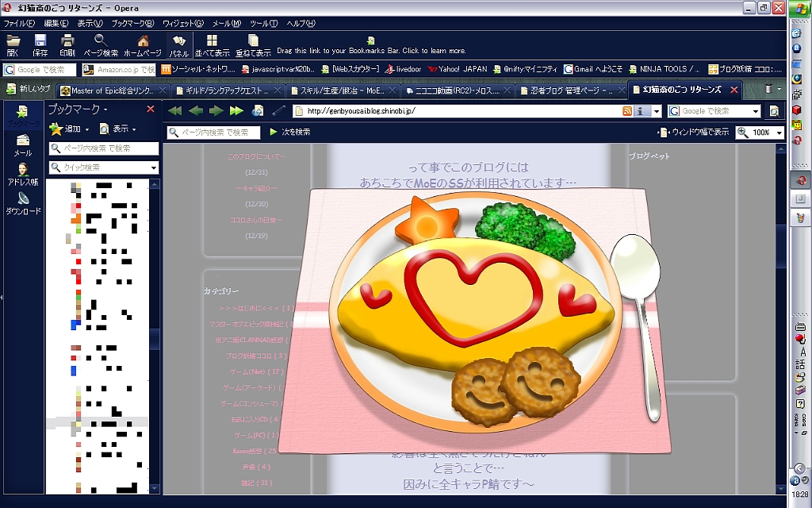Click the Save (保存) toolbar icon

pos(40,45)
